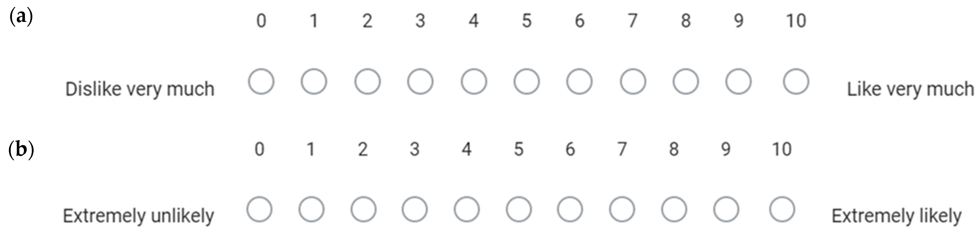Select rating 0 on the Dislike/Like scale

point(261,81)
